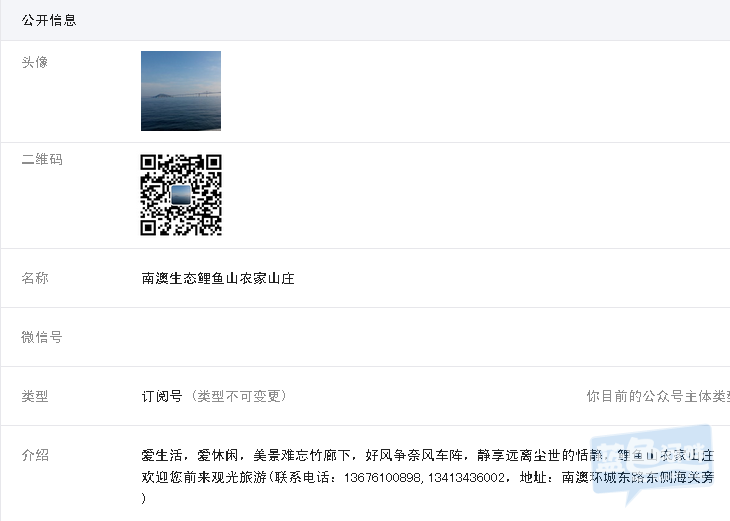Click the name 南澳生态鲤鱼山农家山庄
The image size is (730, 521).
[x=218, y=278]
